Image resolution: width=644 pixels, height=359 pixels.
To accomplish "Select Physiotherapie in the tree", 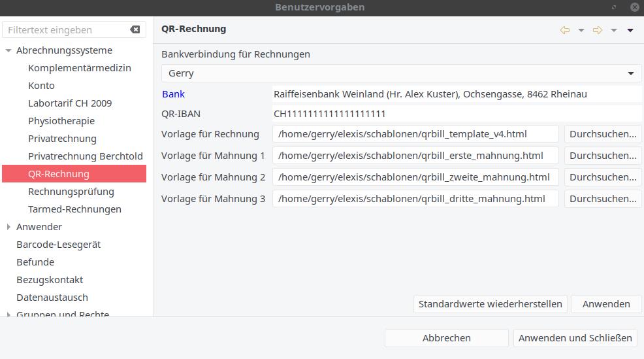I will point(61,121).
